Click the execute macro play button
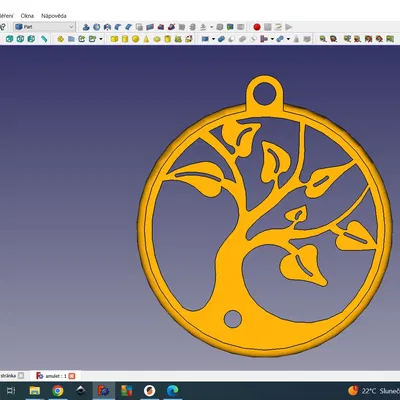The height and width of the screenshot is (400, 400). (x=288, y=27)
